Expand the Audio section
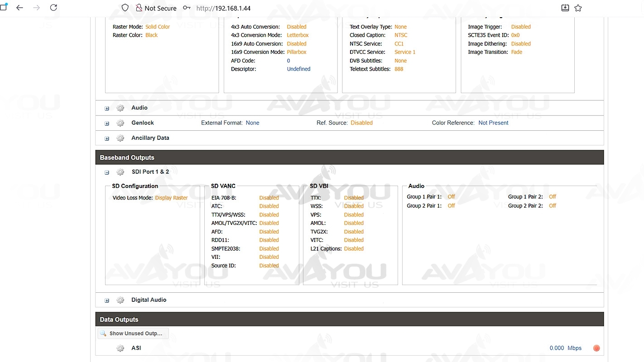The width and height of the screenshot is (644, 362). [107, 109]
